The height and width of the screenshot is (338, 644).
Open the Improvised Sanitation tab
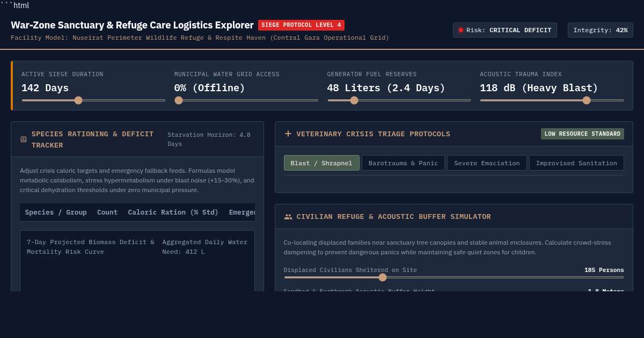[576, 163]
